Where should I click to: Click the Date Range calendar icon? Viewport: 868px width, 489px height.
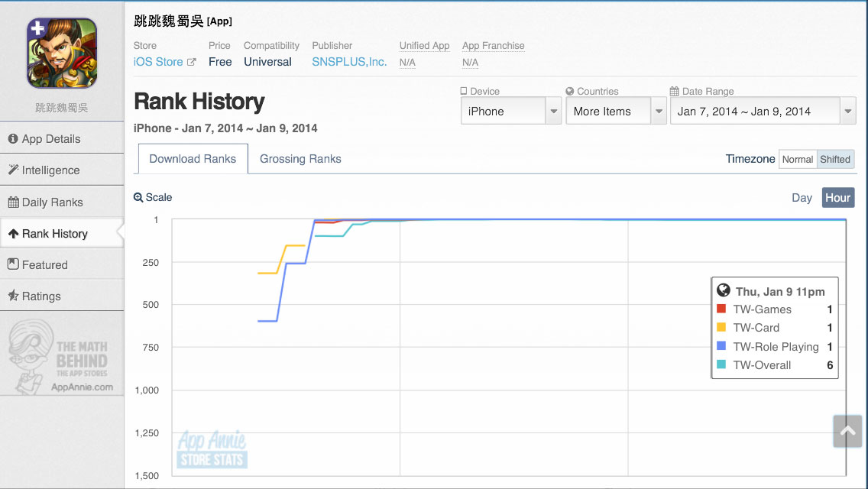coord(674,91)
